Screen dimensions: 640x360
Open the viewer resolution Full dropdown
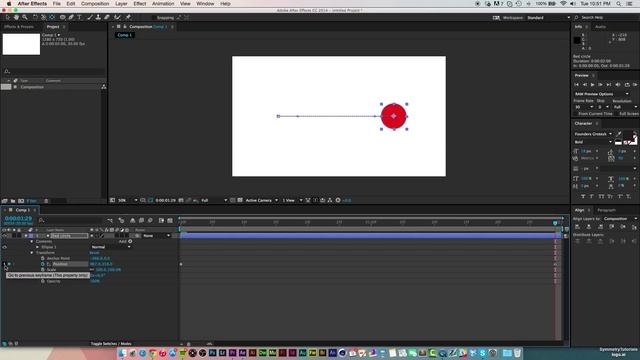[214, 200]
